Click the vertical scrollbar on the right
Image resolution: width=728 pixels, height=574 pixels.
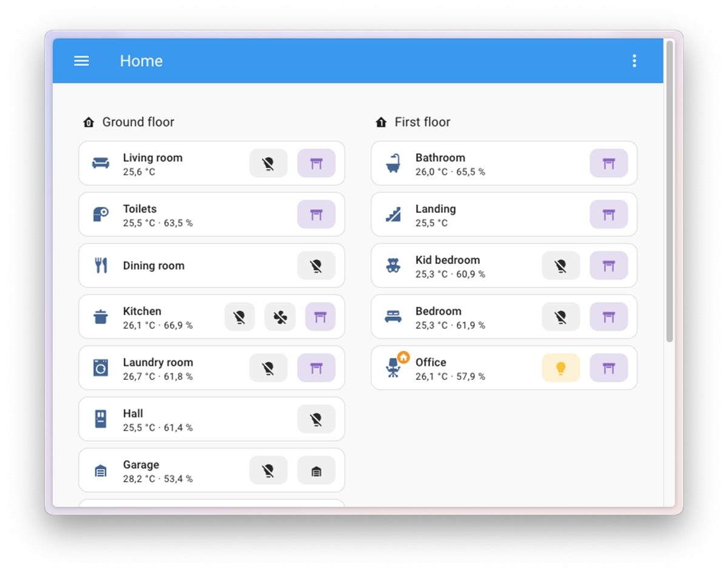pos(669,191)
